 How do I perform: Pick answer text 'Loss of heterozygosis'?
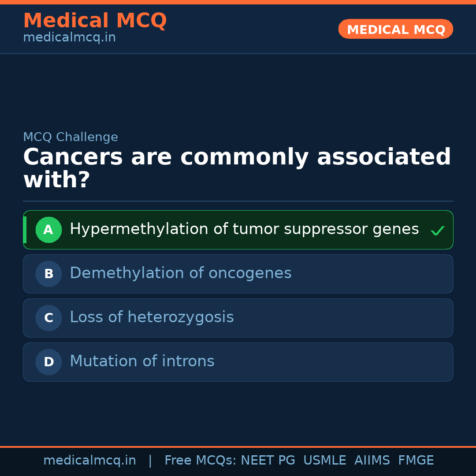(x=152, y=317)
